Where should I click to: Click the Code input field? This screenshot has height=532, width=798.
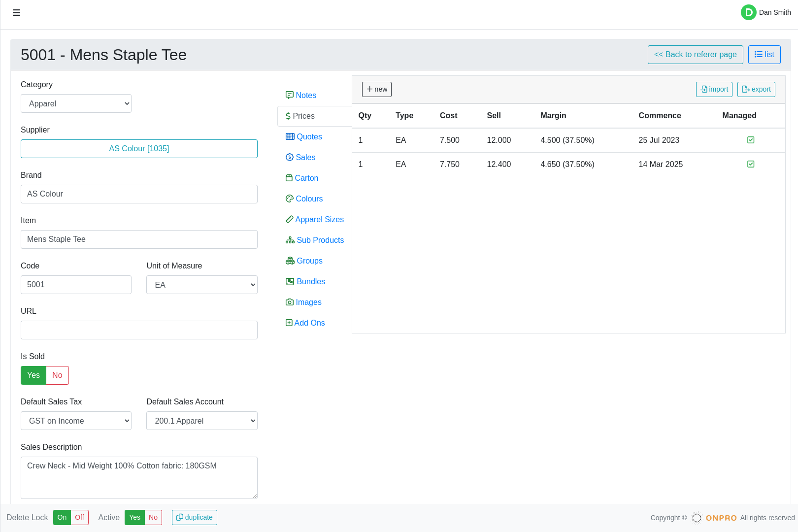76,285
